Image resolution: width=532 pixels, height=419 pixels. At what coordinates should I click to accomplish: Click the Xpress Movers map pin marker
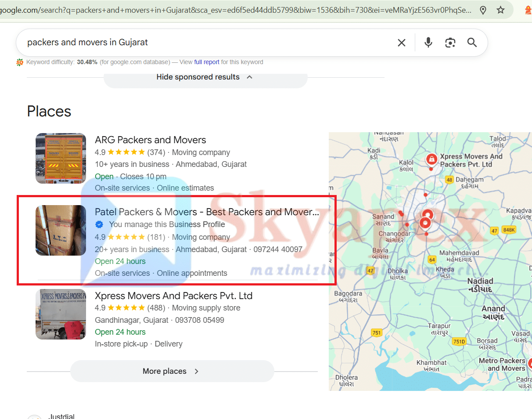[x=431, y=159]
